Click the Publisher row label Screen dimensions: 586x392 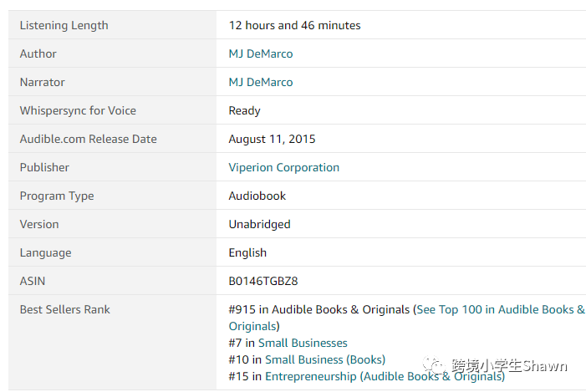[44, 167]
